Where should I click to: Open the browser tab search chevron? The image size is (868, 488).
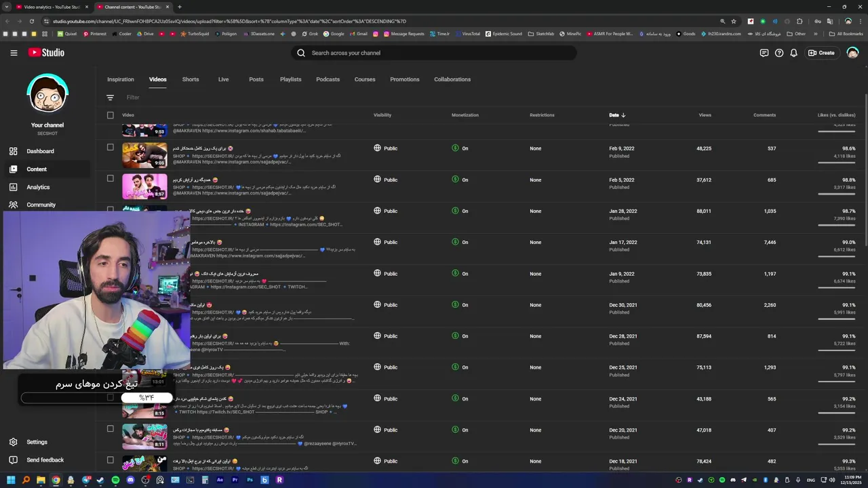(6, 7)
